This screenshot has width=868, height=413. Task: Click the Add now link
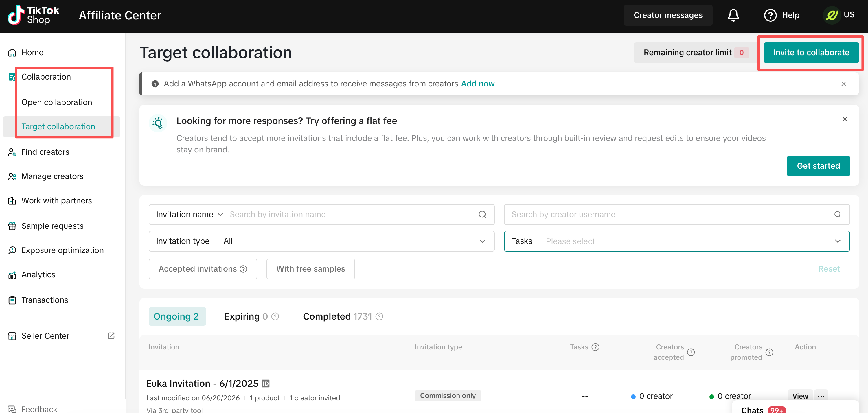(477, 84)
